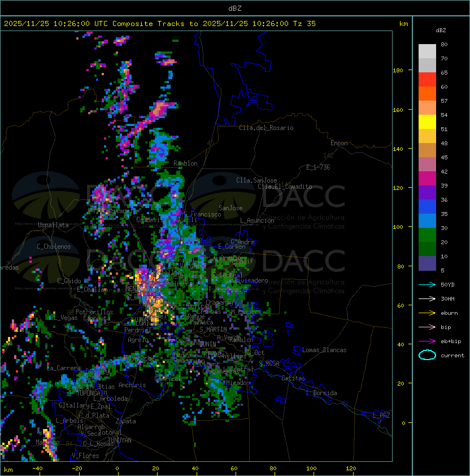Click the 'La_Carrera' map label
Viewport: 470px width, 476px height.
pos(63,368)
